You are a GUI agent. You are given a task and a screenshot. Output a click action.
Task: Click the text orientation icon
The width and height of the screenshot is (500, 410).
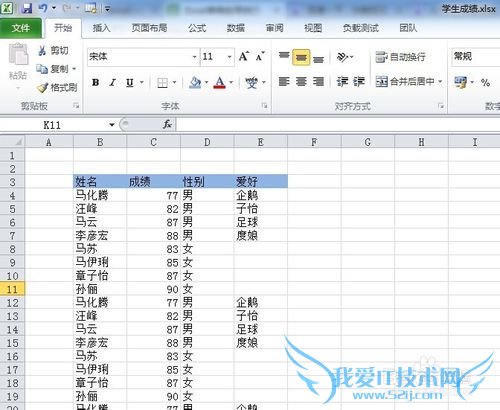coord(342,57)
